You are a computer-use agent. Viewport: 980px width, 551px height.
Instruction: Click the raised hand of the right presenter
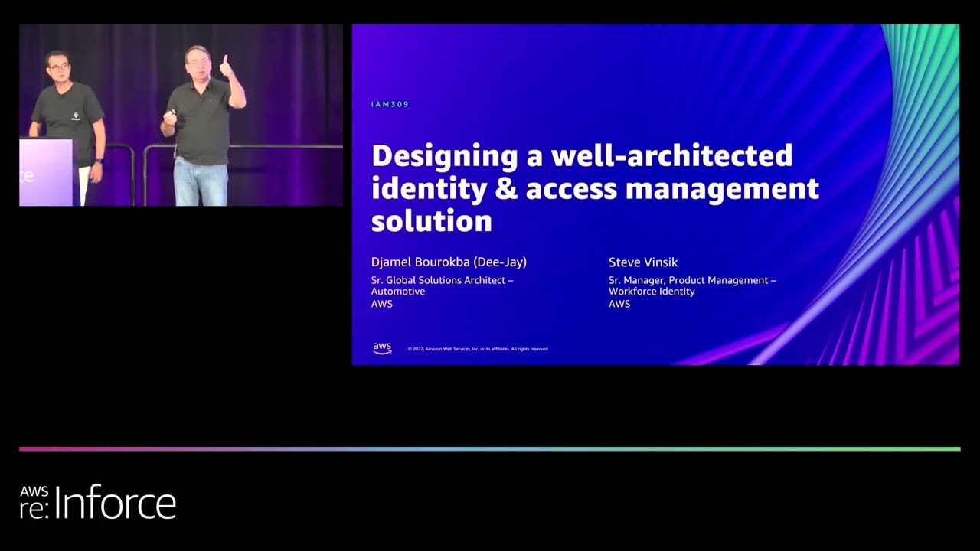(x=227, y=67)
